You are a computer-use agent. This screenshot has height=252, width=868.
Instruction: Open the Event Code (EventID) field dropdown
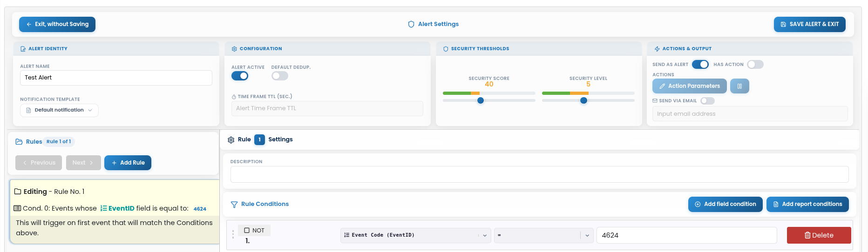tap(415, 235)
